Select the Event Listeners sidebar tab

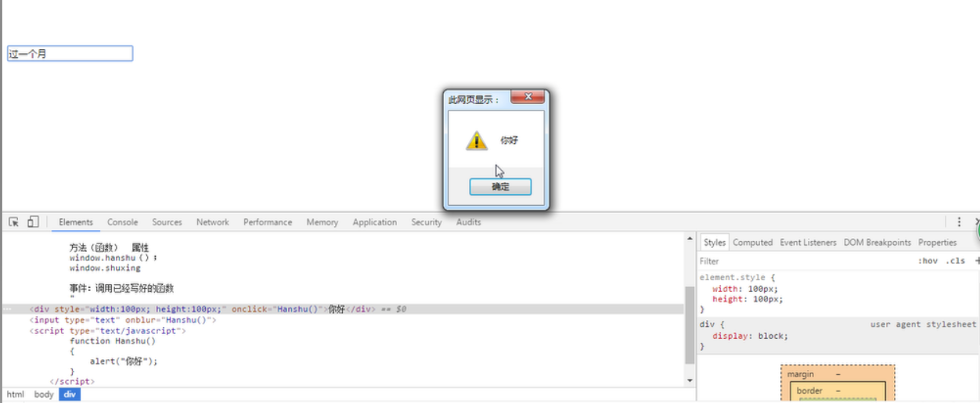809,243
